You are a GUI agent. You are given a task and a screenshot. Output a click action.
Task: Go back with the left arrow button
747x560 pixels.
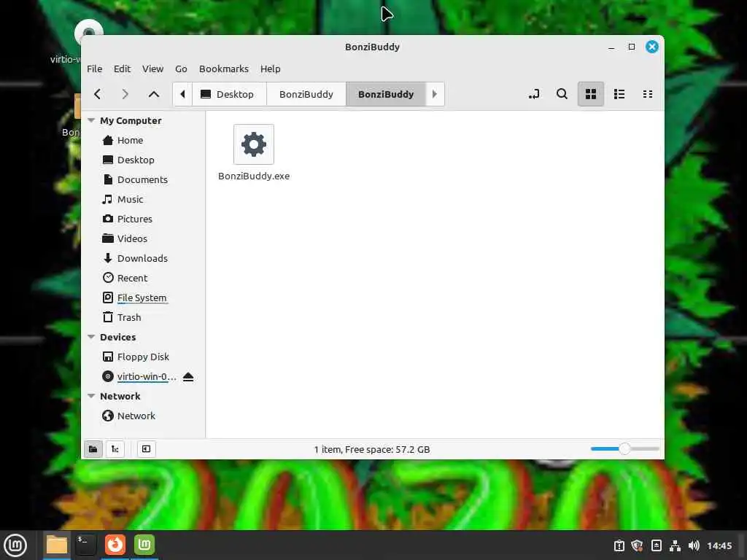(x=98, y=94)
